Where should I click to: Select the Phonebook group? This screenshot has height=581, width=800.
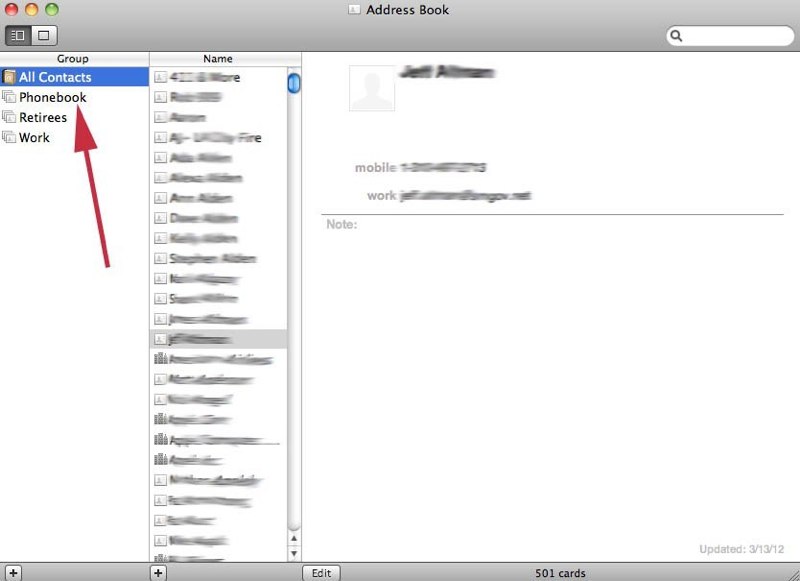52,97
